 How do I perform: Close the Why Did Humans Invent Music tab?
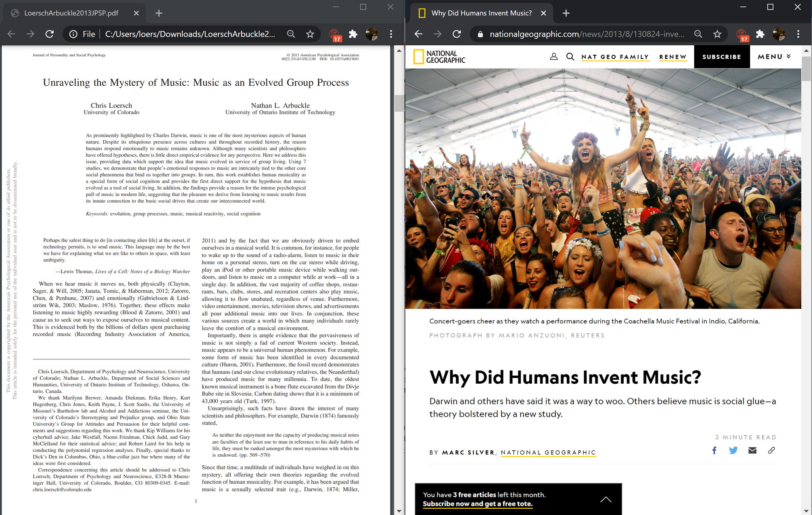pyautogui.click(x=544, y=13)
